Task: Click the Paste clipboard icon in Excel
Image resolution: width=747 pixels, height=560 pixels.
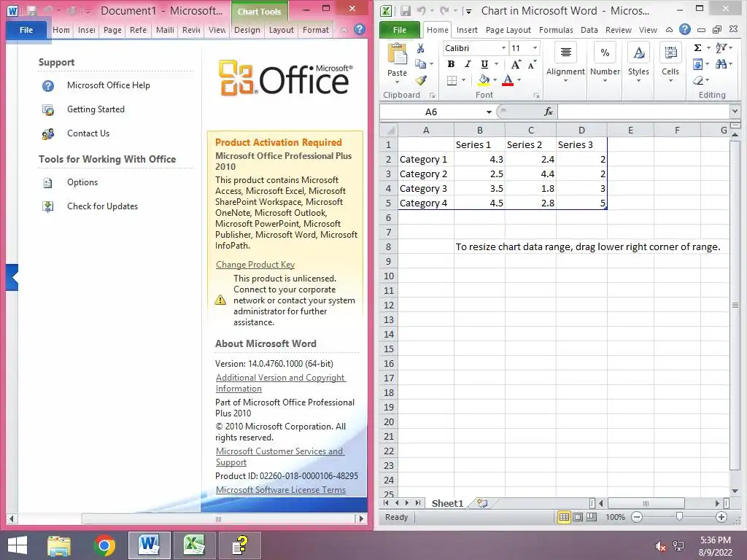Action: pyautogui.click(x=397, y=54)
